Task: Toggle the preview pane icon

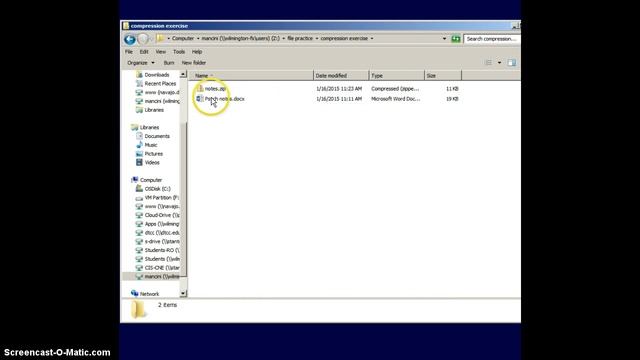Action: (511, 62)
